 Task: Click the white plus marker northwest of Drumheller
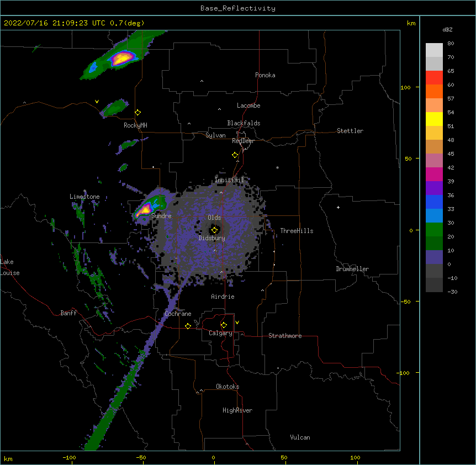[x=338, y=207]
